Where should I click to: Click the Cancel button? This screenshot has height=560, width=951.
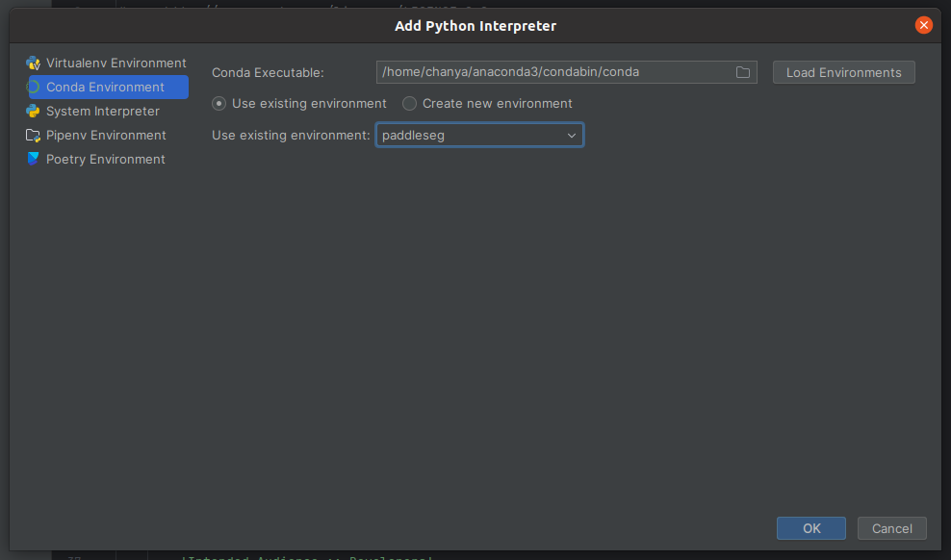[892, 528]
